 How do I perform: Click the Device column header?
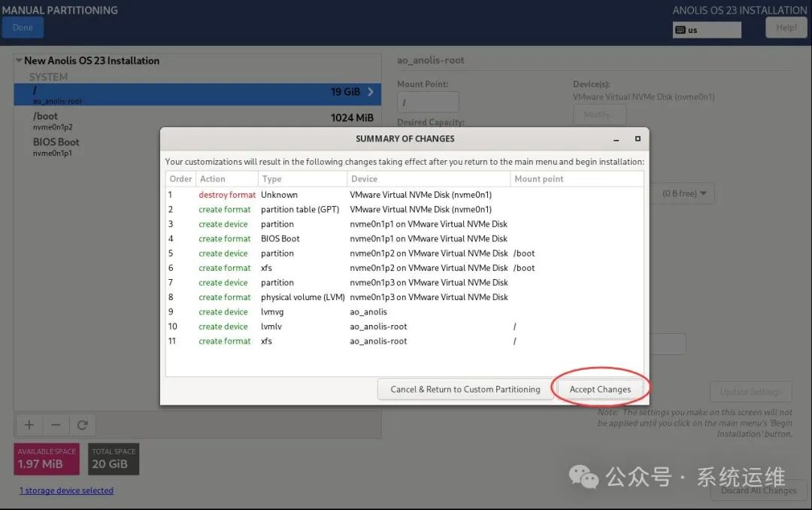[x=429, y=179]
